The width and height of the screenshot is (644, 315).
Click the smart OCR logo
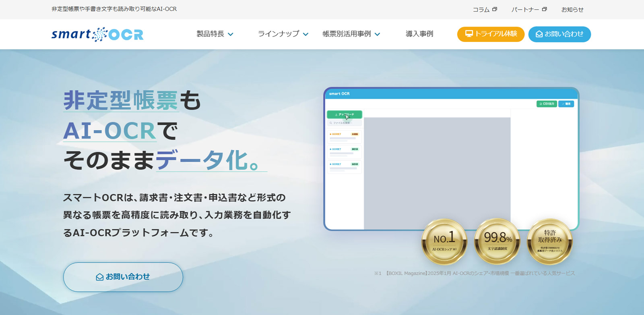97,34
